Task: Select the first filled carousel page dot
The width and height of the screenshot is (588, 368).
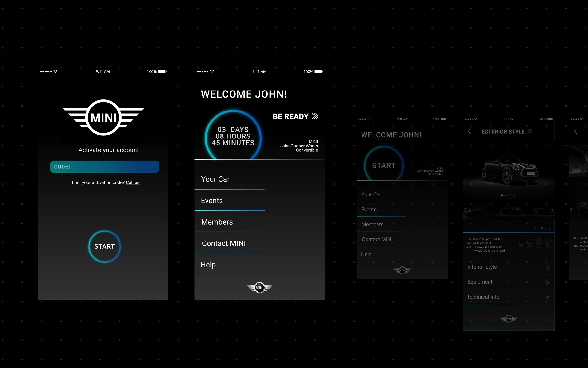Action: [x=502, y=195]
